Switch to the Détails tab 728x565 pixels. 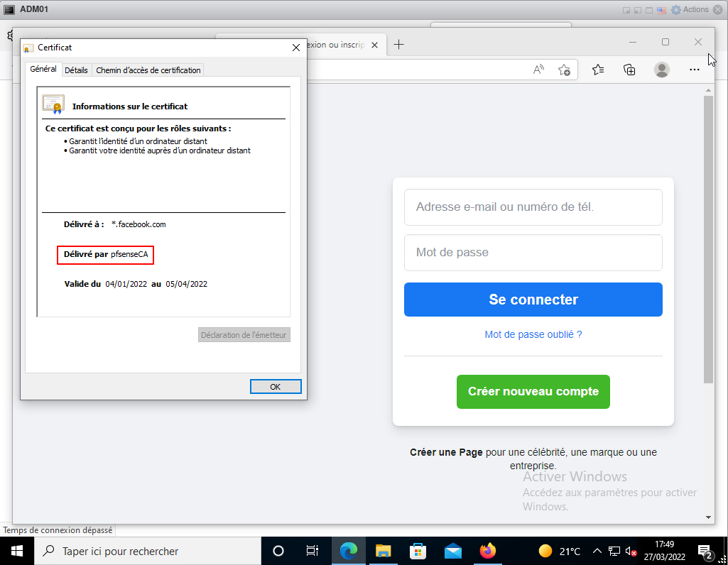(76, 70)
